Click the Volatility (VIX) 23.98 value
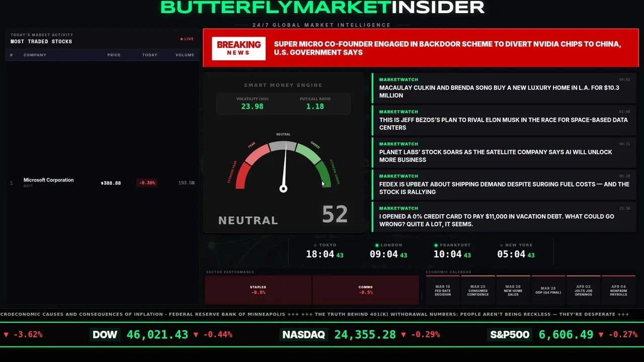This screenshot has width=644, height=362. [x=252, y=107]
